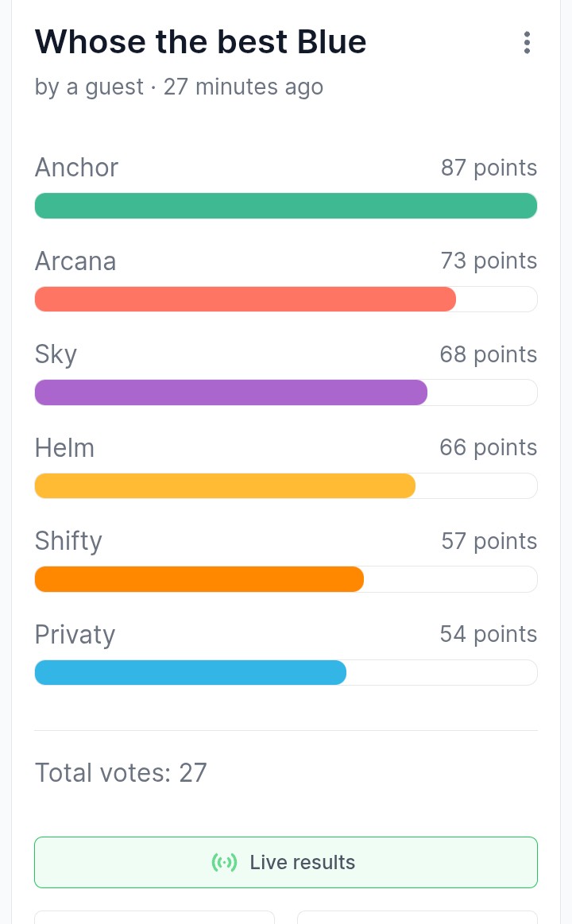Screen dimensions: 572x924
Task: Select the Privaty option label
Action: click(x=75, y=635)
